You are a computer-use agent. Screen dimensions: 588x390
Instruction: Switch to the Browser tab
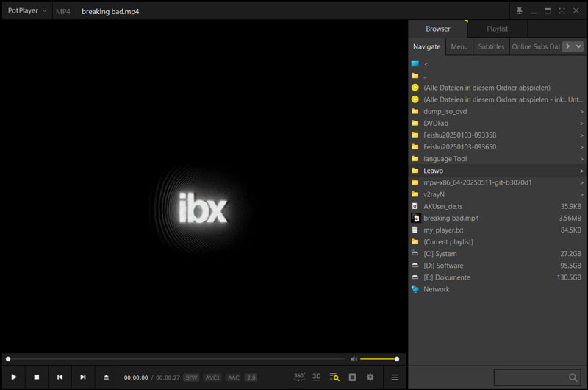[x=437, y=29]
